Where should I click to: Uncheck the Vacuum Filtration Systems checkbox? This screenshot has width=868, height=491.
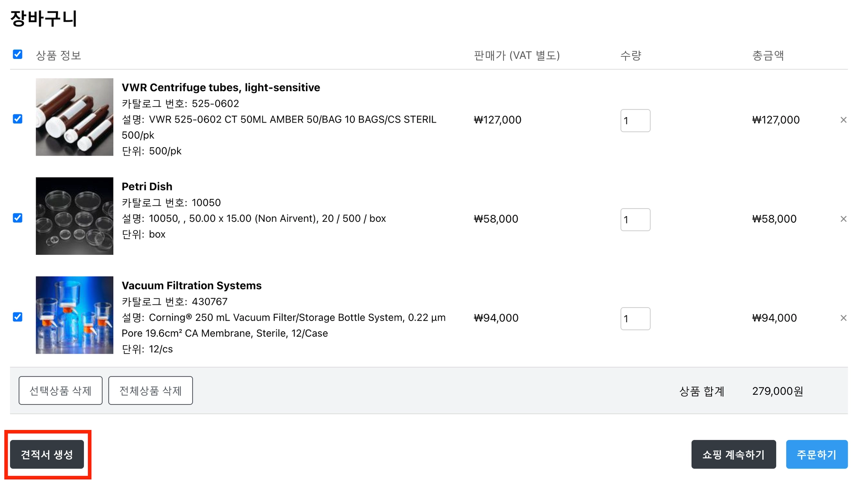17,317
